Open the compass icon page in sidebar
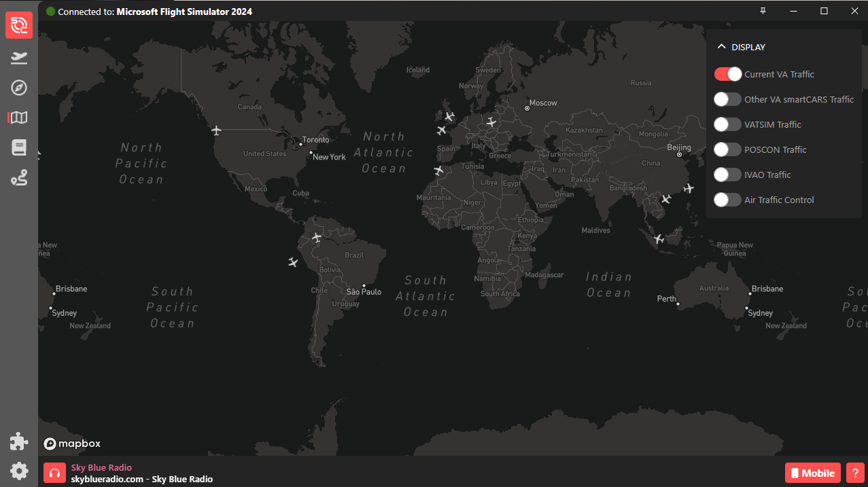This screenshot has width=868, height=487. [19, 88]
